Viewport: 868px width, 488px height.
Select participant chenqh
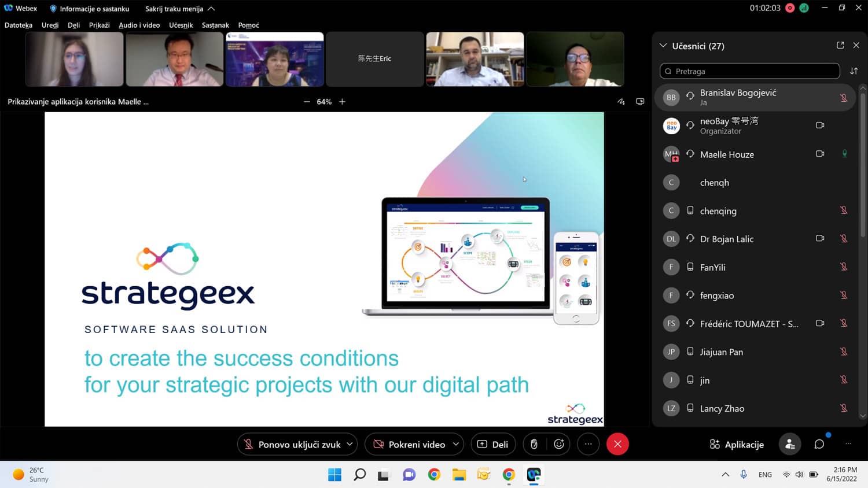click(x=755, y=183)
